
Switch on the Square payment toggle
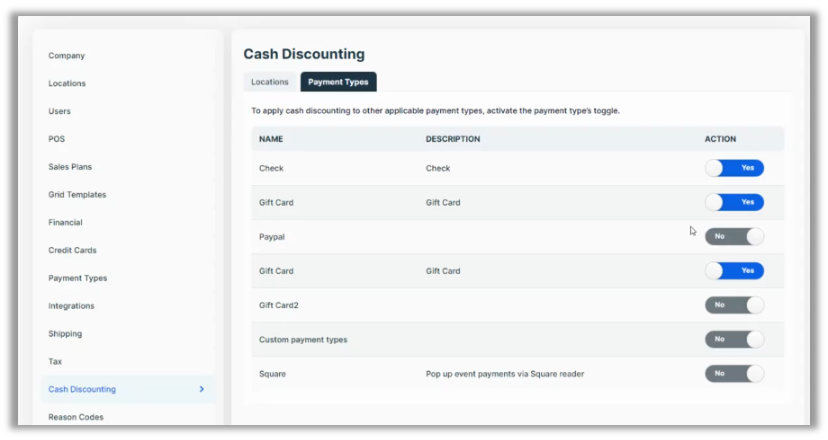click(x=734, y=373)
